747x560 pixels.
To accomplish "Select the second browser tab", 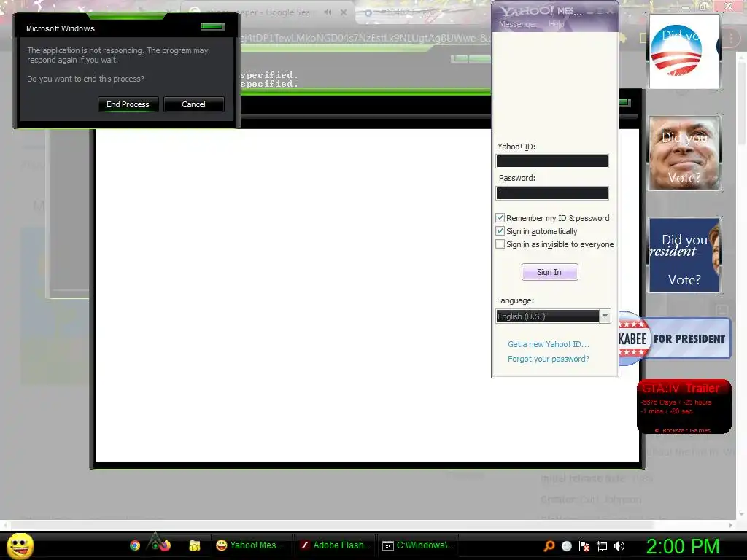I will (422, 12).
